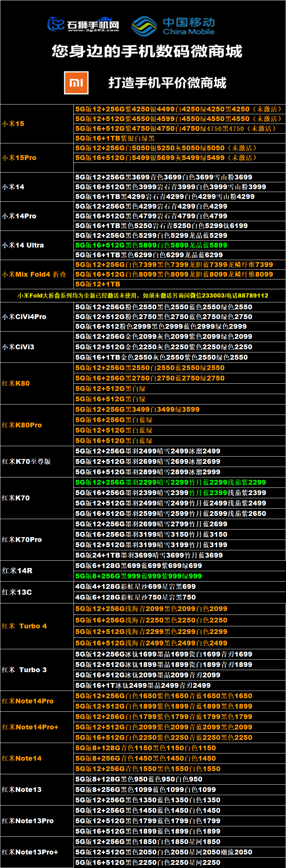286x868 pixels.
Task: Select the 小米15Pro model label
Action: [19, 158]
